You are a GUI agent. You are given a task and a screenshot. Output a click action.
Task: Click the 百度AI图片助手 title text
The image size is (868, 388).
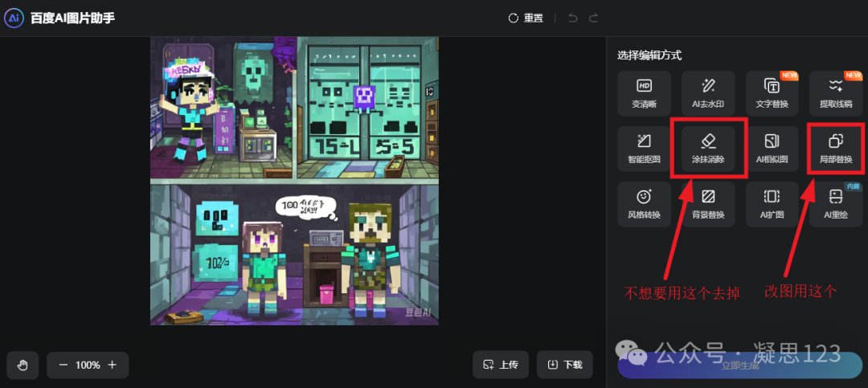tap(73, 18)
